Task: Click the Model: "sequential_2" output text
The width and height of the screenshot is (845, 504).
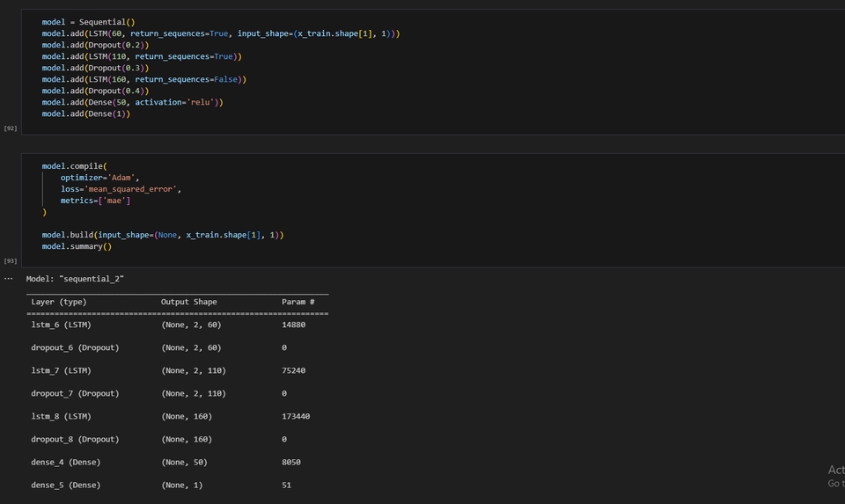Action: (75, 279)
